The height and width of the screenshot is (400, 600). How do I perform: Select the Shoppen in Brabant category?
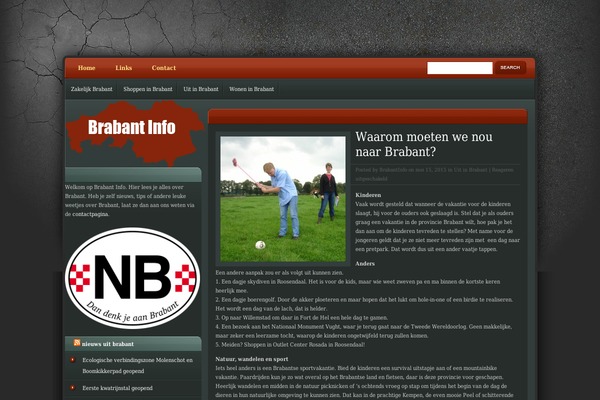148,89
